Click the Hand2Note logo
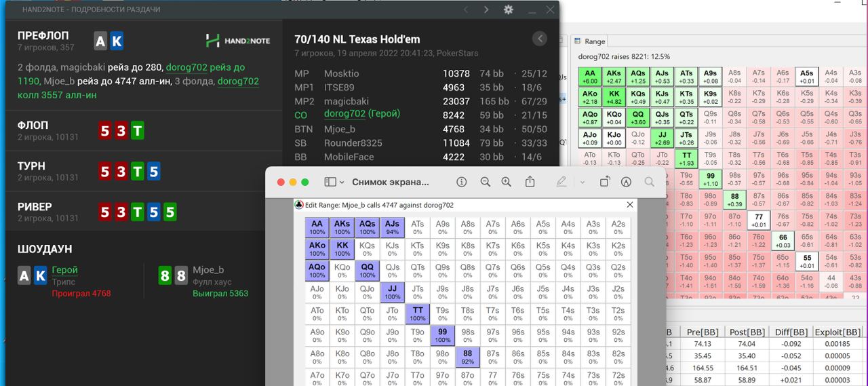868x386 pixels. coord(238,41)
